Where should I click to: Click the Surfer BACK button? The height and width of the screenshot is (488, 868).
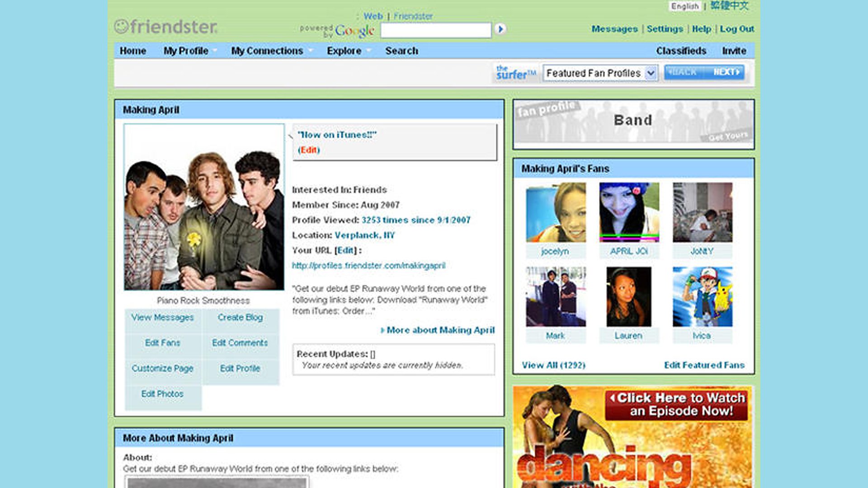click(x=684, y=72)
